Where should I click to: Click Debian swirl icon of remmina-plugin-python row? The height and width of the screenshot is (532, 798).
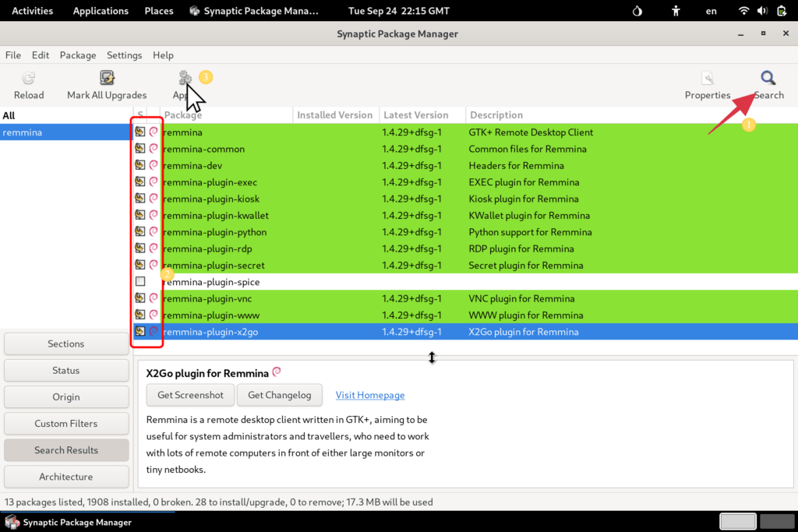point(154,231)
